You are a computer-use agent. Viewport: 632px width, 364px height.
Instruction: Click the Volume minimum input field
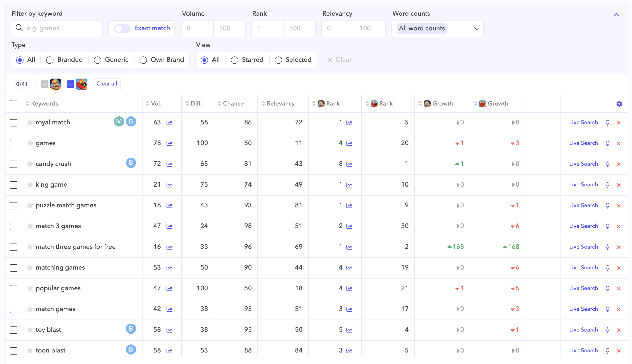(197, 29)
